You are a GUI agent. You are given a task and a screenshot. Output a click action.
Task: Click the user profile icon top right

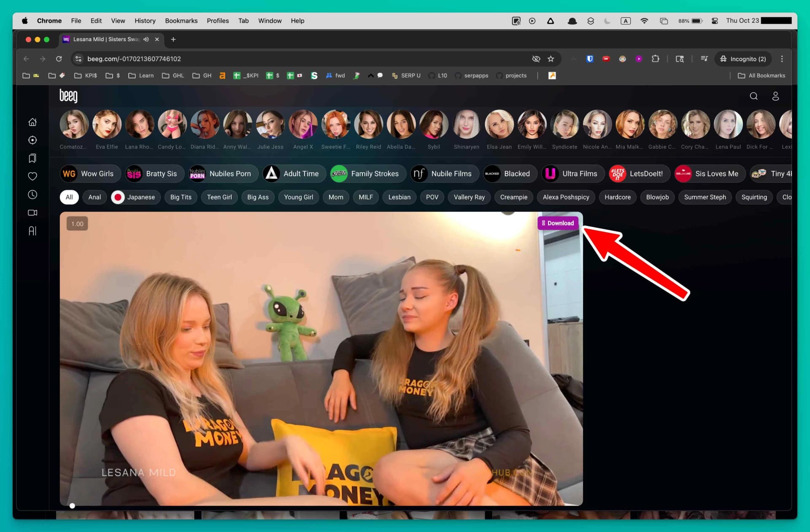point(775,96)
